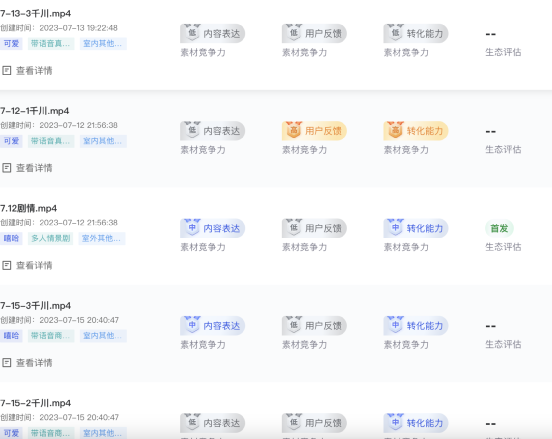Click low 用户反馈 badge in 7-15-3千川.mp4 row

314,326
